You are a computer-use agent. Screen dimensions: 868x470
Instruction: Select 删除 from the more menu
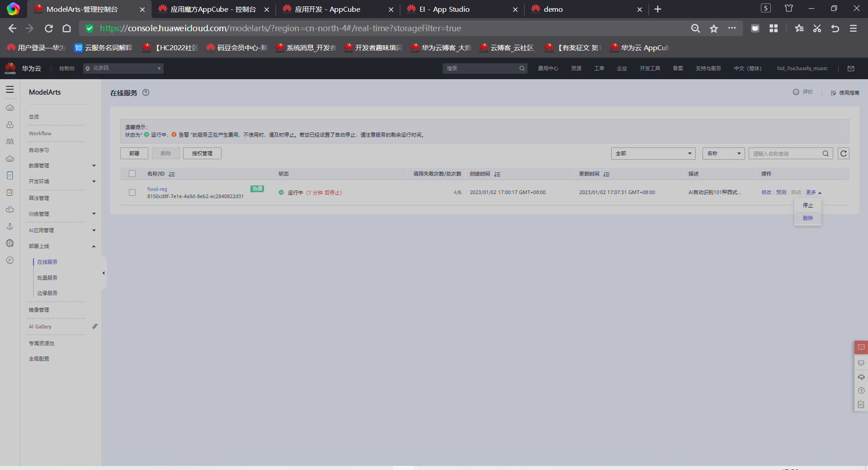(808, 218)
